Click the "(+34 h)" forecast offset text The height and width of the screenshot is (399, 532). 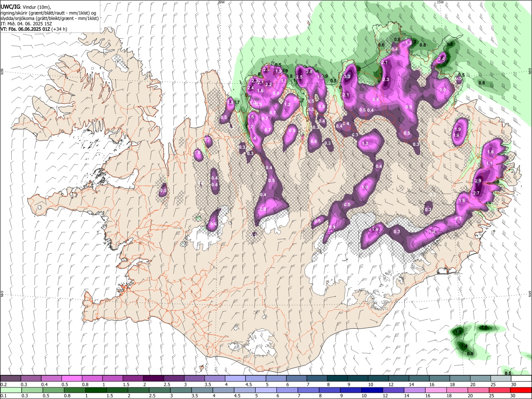point(60,29)
